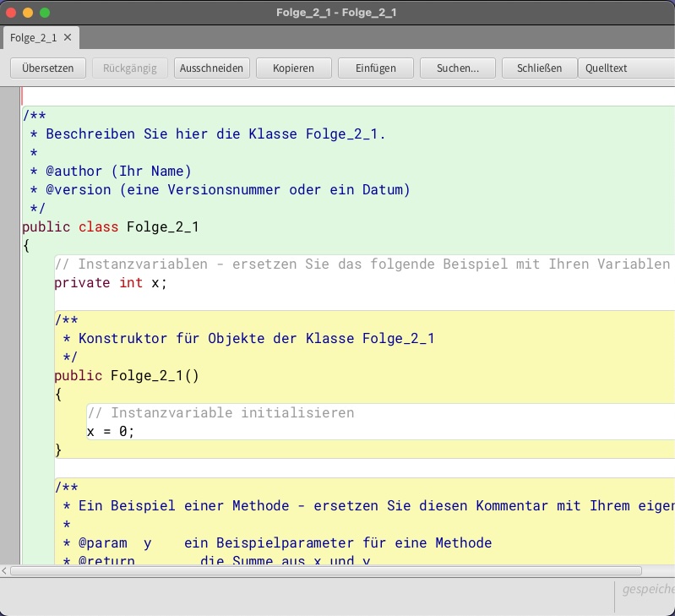Set breakpoint in margin beside 'public class' line

pyautogui.click(x=10, y=227)
